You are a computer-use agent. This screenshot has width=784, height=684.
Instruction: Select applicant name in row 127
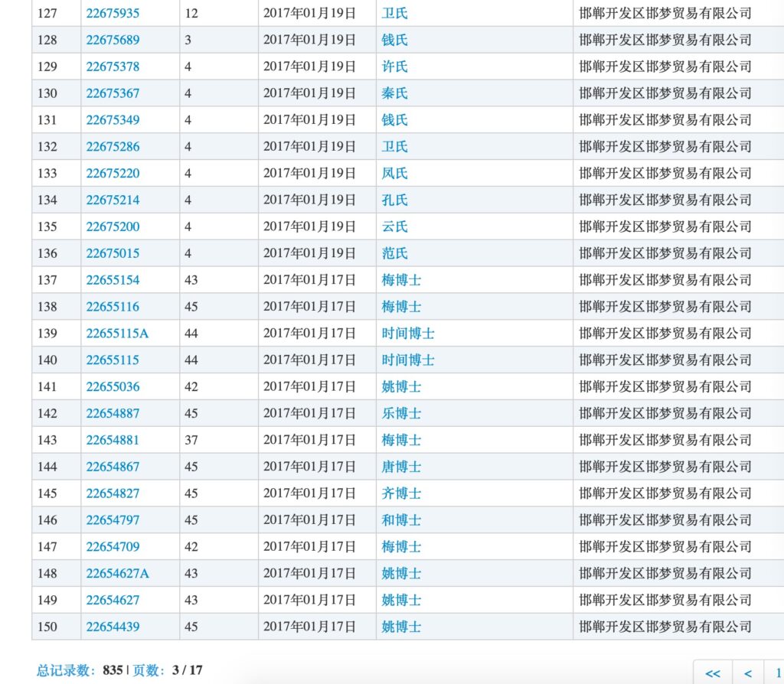(665, 14)
